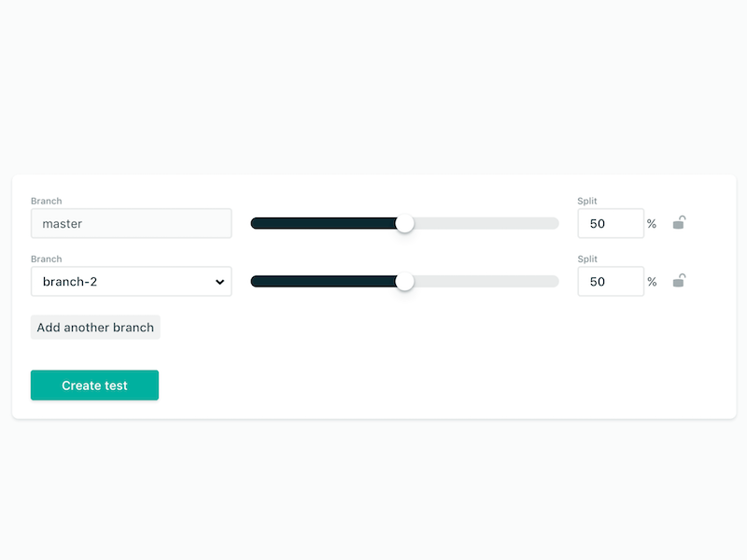Toggle the split lock for the master branch
The height and width of the screenshot is (560, 747).
pos(679,223)
